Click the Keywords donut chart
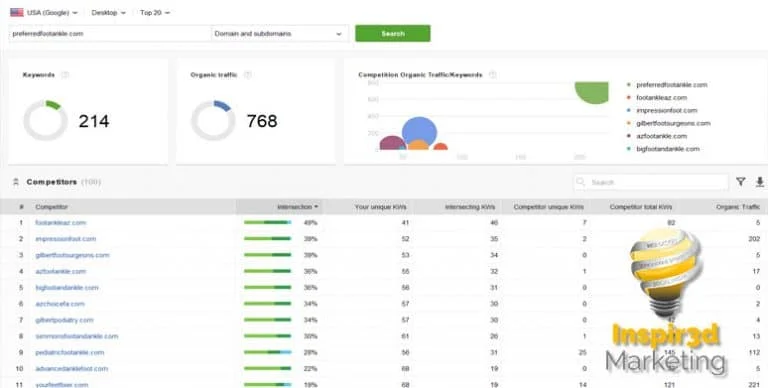The image size is (768, 388). (x=45, y=121)
